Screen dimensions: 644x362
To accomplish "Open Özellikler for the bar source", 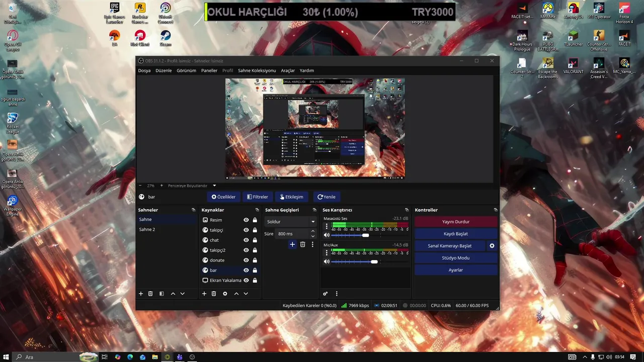I will tap(223, 197).
